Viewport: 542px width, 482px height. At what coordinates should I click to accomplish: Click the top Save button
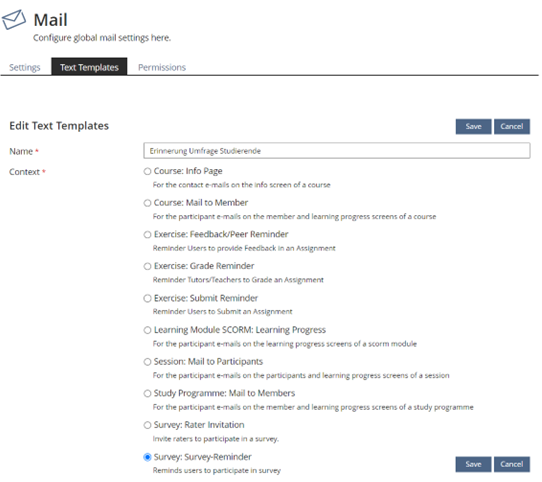pos(473,127)
